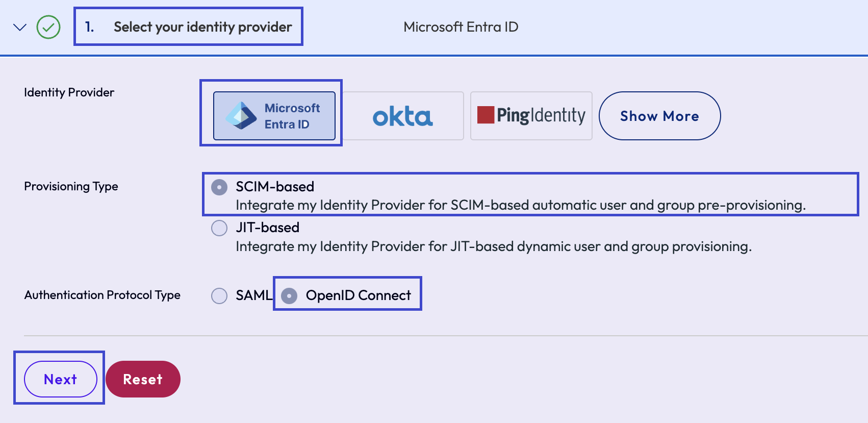Select SAML authentication protocol radio
This screenshot has width=868, height=423.
[x=219, y=295]
